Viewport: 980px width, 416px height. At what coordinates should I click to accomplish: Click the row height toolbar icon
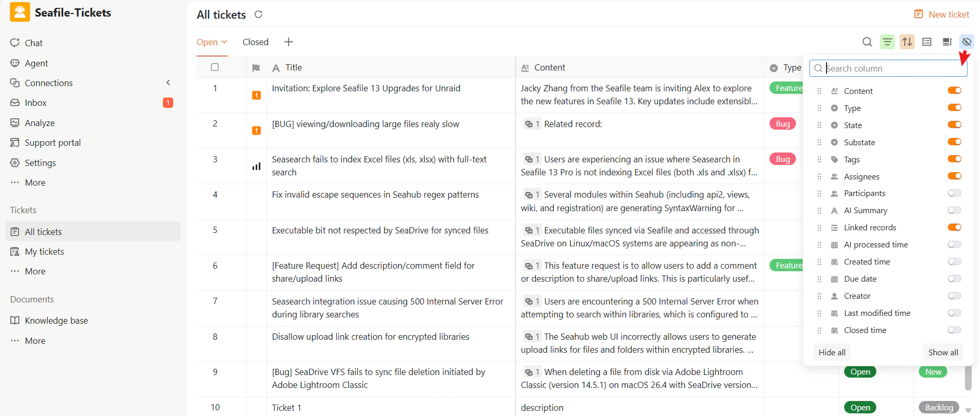(927, 42)
